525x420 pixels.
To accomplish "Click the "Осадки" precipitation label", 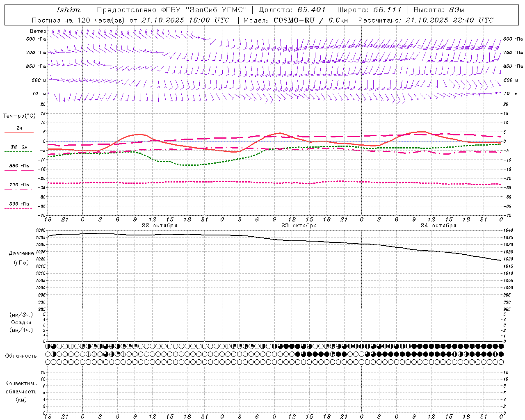I will (x=21, y=323).
